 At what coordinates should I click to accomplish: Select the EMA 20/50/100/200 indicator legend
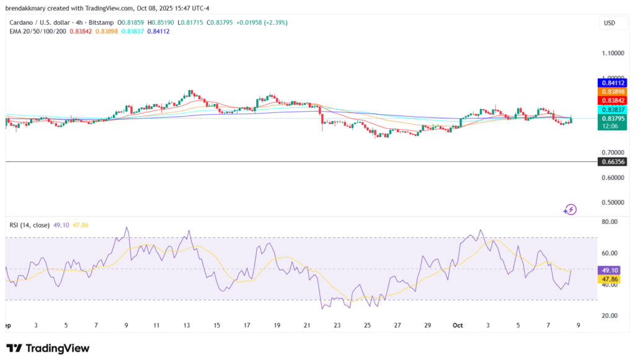pyautogui.click(x=38, y=31)
